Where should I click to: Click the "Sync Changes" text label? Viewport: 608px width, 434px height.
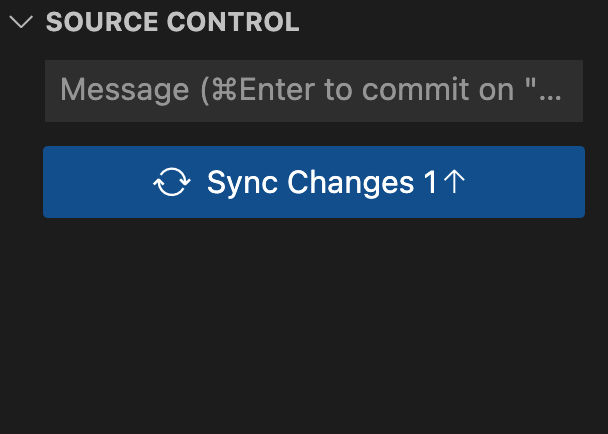click(310, 182)
